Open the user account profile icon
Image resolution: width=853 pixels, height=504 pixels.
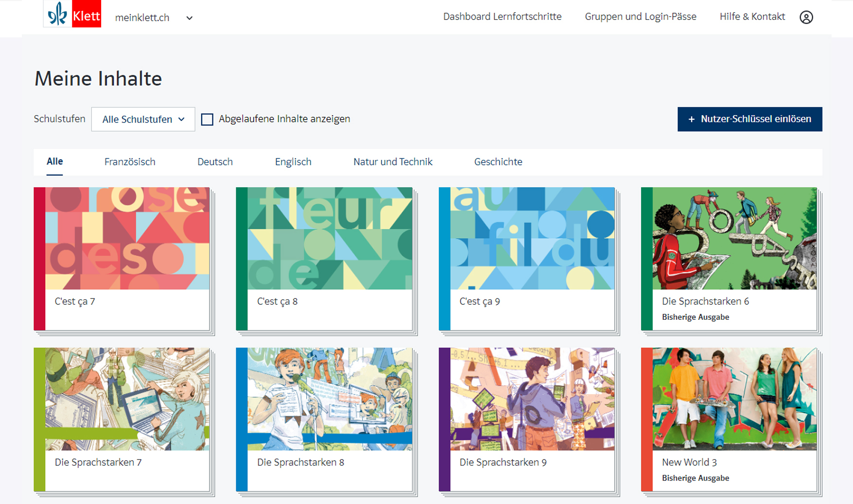tap(806, 17)
